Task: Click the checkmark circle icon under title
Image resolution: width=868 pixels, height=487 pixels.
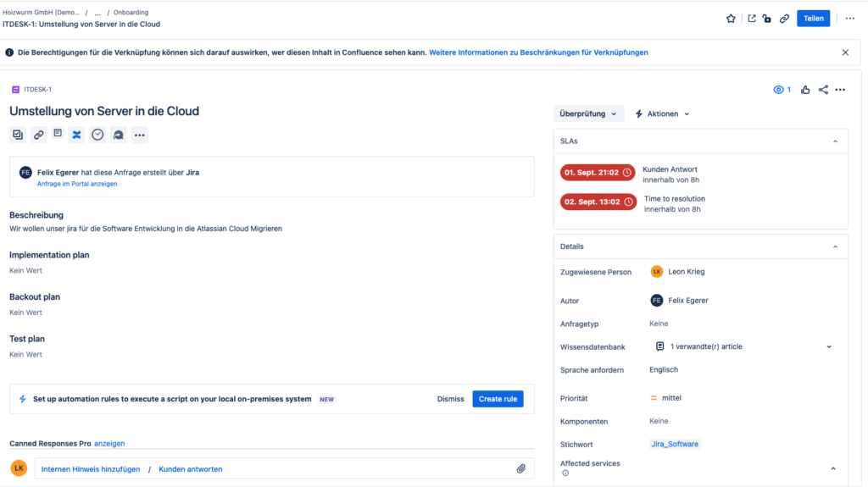Action: pyautogui.click(x=97, y=135)
